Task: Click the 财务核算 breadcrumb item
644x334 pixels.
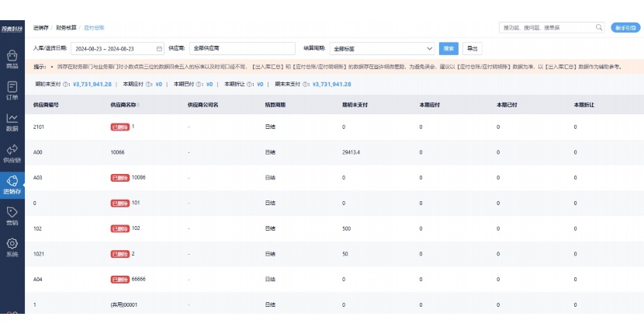Action: tap(66, 27)
